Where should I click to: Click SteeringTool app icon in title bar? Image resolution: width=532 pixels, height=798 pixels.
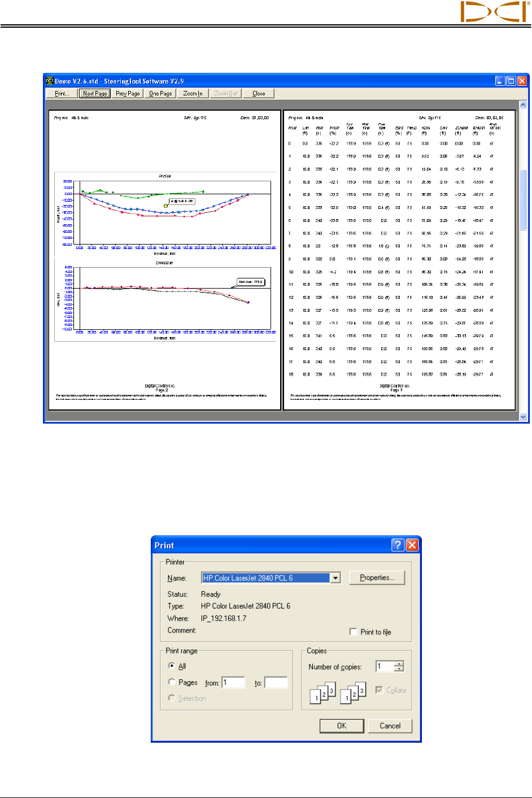click(x=49, y=81)
